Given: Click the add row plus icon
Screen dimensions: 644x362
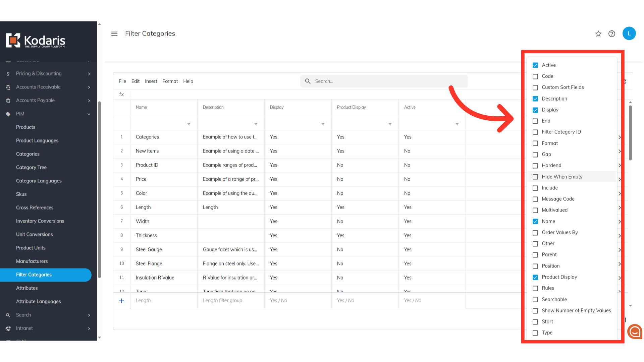Looking at the screenshot, I should tap(122, 301).
